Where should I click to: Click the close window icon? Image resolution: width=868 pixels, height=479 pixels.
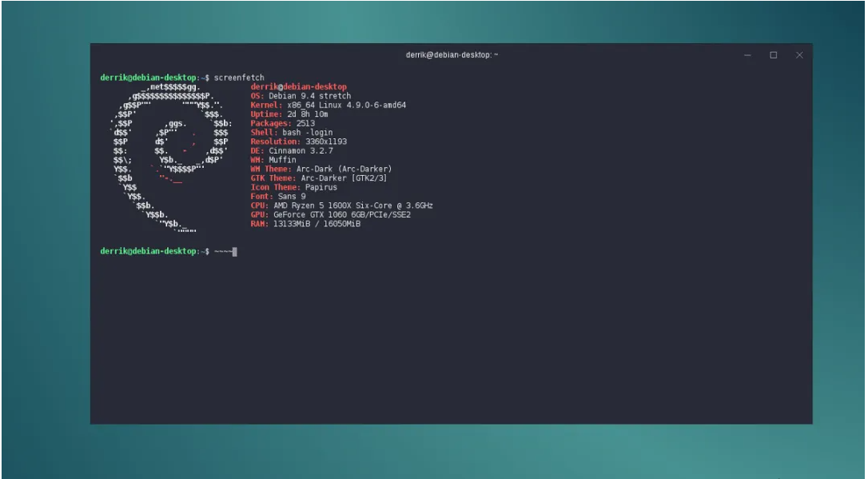coord(798,55)
